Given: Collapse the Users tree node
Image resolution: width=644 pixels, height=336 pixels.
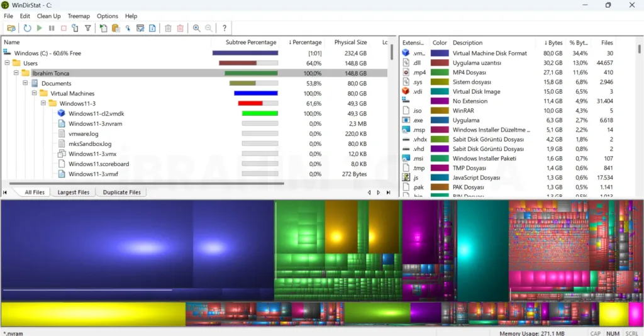Looking at the screenshot, I should (x=7, y=63).
